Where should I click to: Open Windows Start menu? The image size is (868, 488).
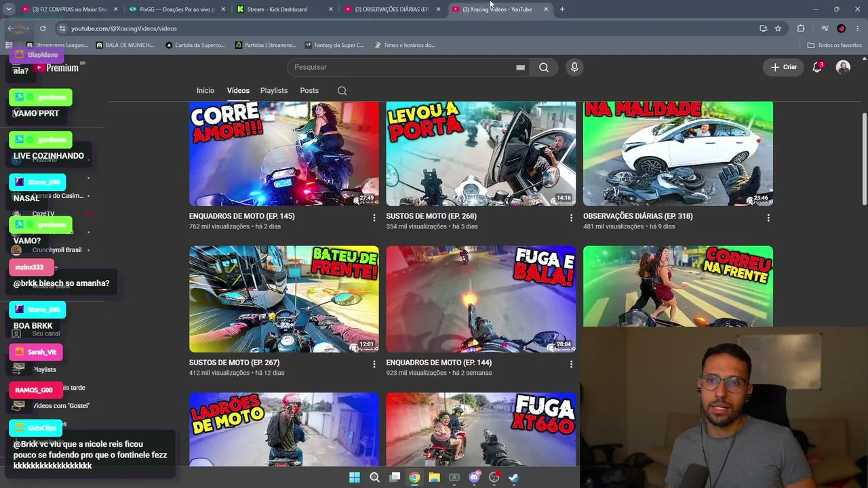(x=355, y=477)
